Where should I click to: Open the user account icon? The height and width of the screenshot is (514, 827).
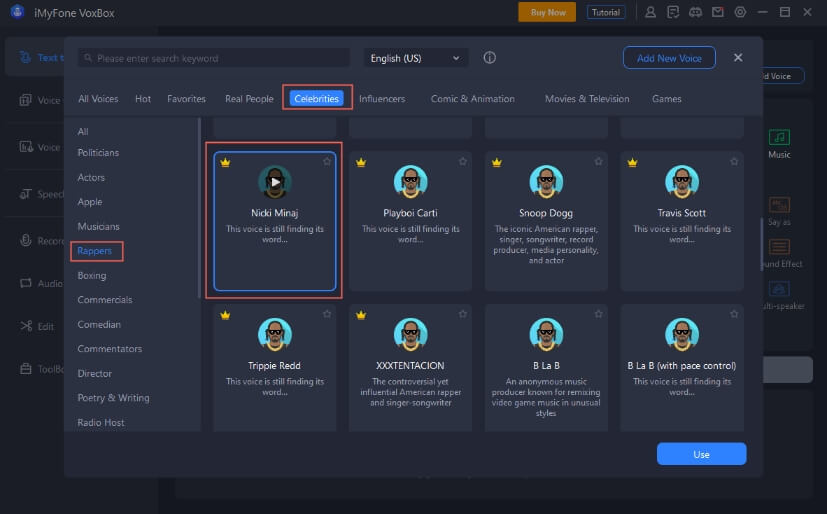(650, 12)
